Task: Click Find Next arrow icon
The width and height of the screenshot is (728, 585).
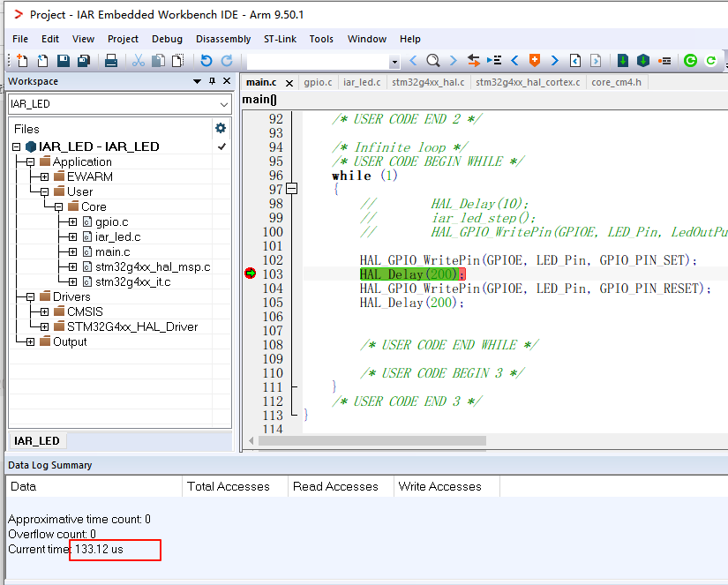Action: pyautogui.click(x=454, y=60)
